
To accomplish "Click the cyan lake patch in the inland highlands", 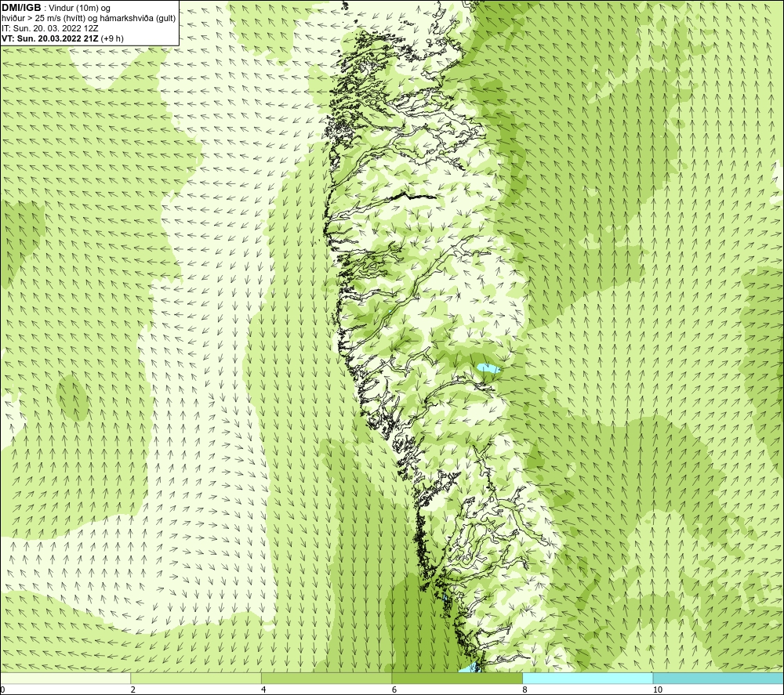I will point(488,369).
